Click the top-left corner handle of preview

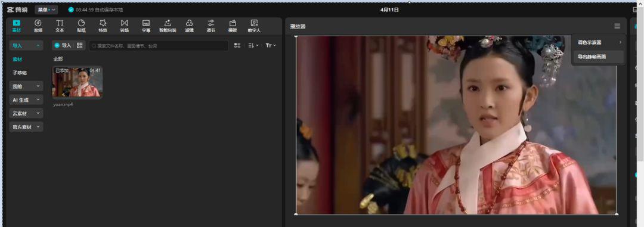(296, 36)
